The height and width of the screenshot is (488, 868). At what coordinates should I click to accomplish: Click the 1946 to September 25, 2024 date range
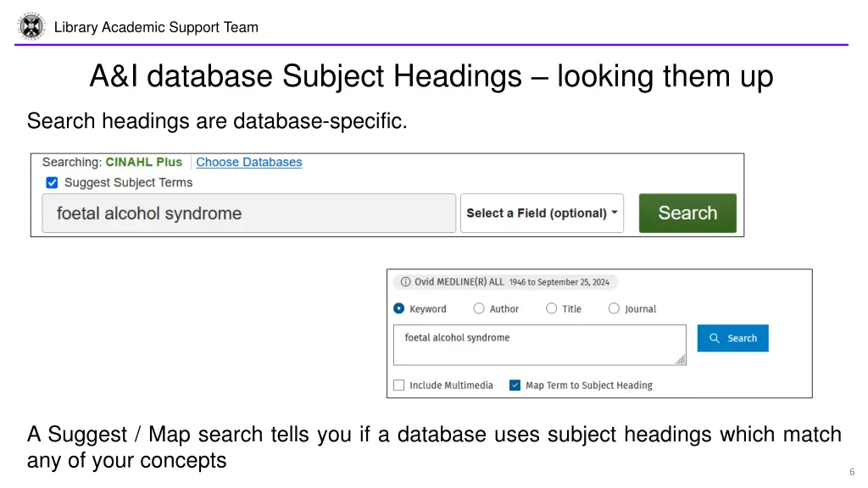(x=559, y=282)
